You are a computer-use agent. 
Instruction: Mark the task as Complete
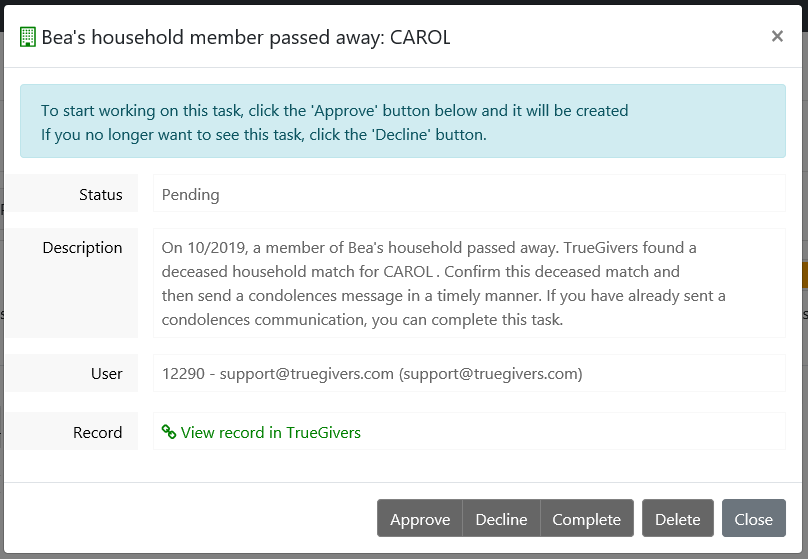coord(586,519)
